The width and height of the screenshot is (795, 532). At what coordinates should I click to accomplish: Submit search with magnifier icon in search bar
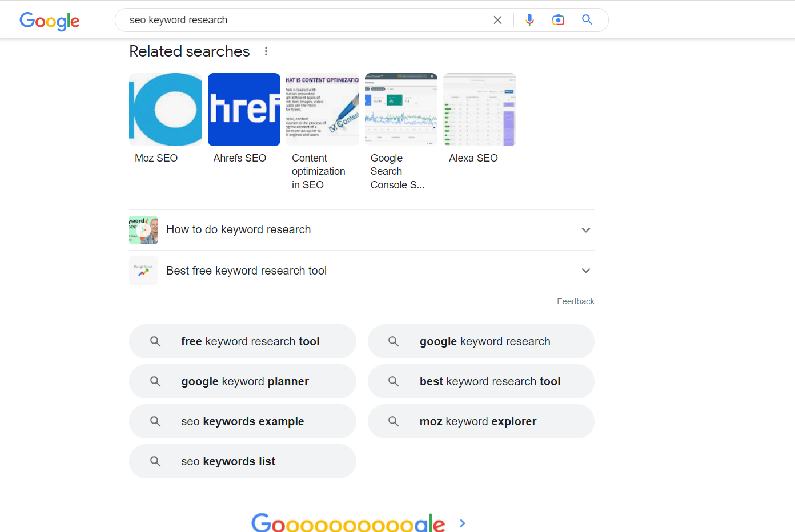point(587,20)
